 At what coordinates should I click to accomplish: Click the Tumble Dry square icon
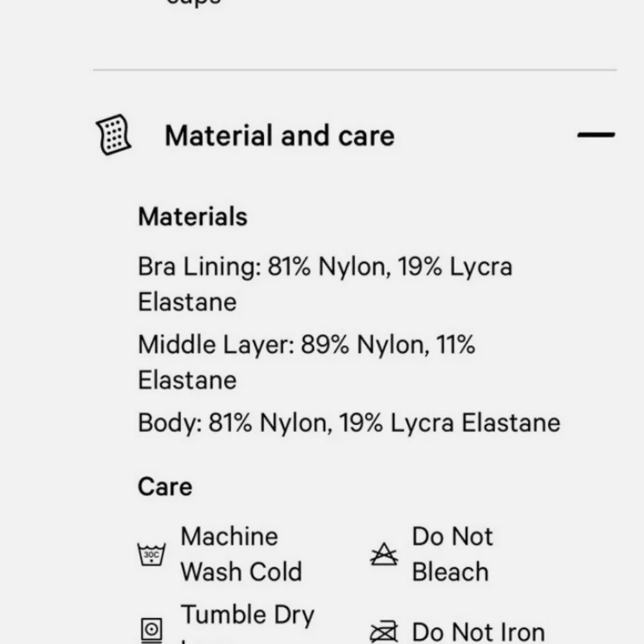(x=151, y=629)
